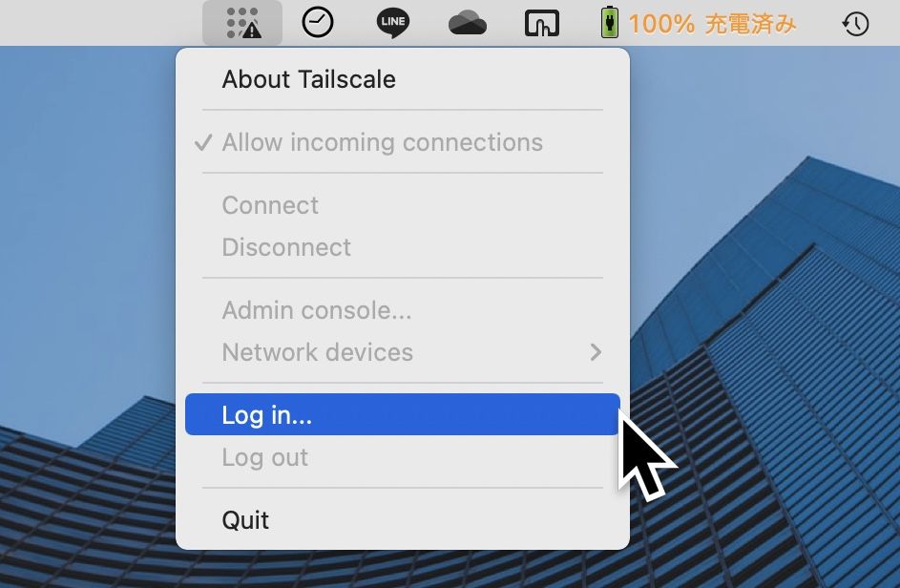
Task: Click the checkmark beside Allow incoming connections
Action: pyautogui.click(x=203, y=142)
